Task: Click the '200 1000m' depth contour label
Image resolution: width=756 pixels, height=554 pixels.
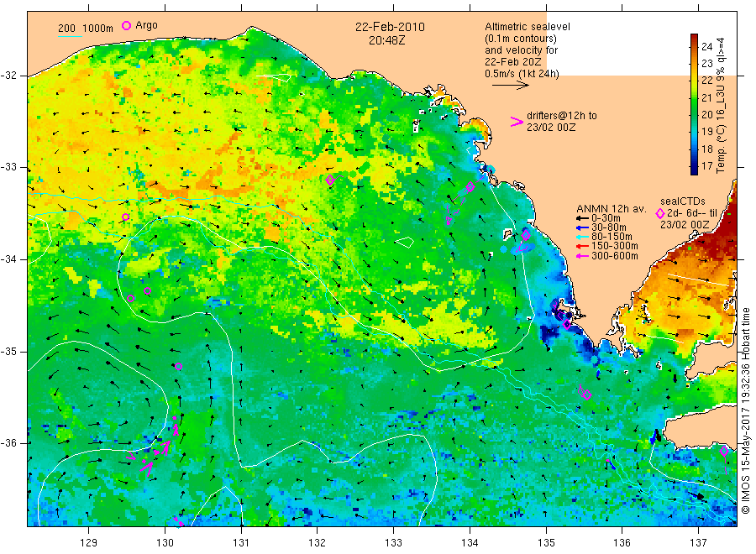Action: (x=86, y=29)
